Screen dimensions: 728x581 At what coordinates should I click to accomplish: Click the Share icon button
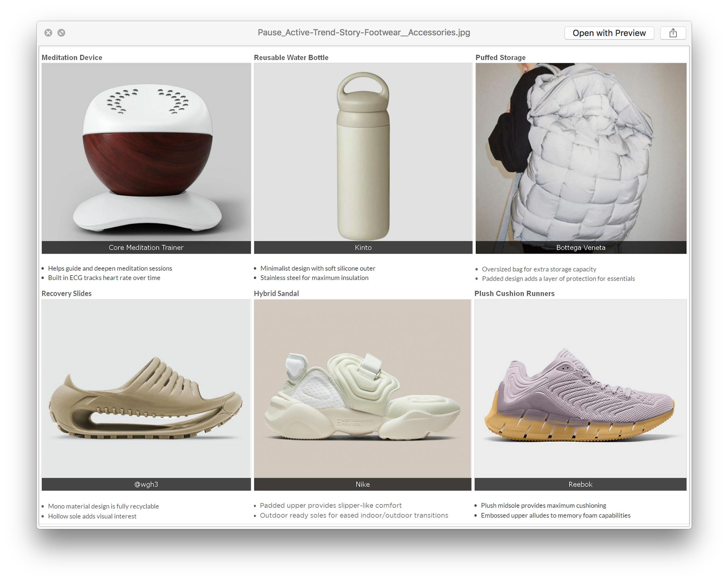pyautogui.click(x=673, y=33)
